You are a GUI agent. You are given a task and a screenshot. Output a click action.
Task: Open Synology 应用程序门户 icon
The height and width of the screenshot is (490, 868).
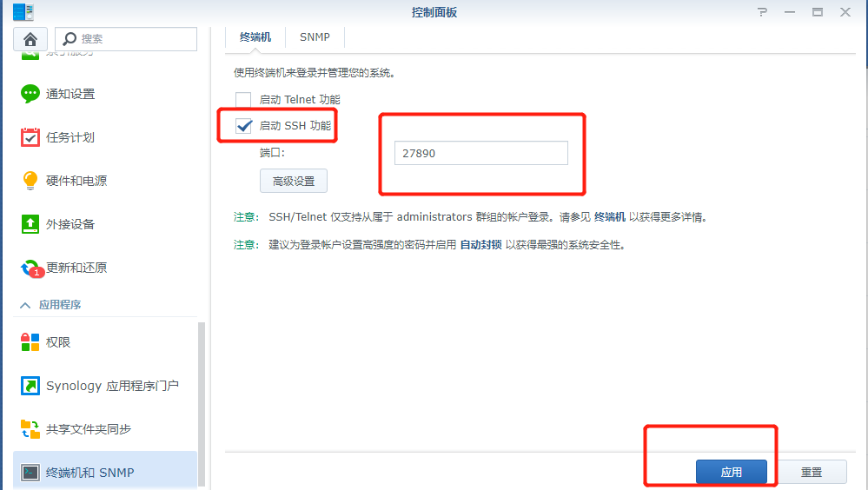coord(30,386)
